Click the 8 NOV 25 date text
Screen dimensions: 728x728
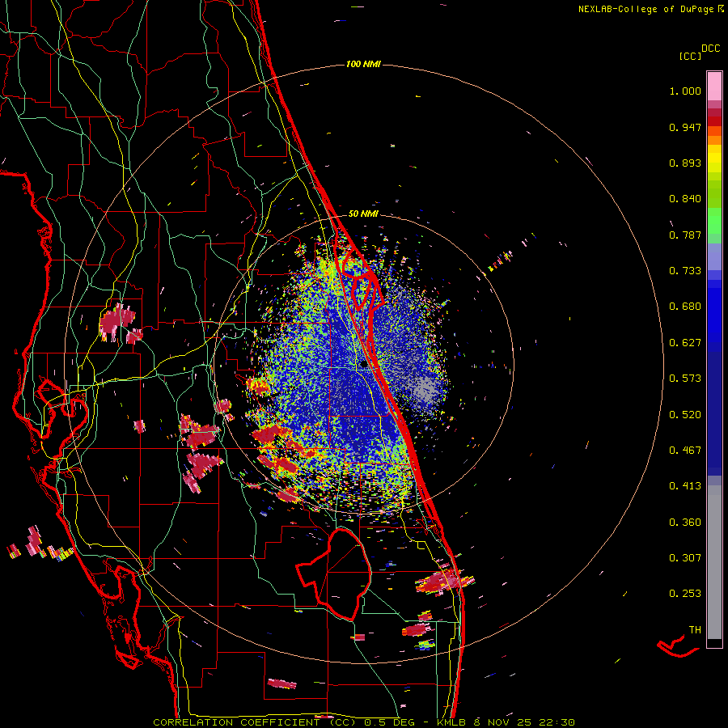pos(502,722)
